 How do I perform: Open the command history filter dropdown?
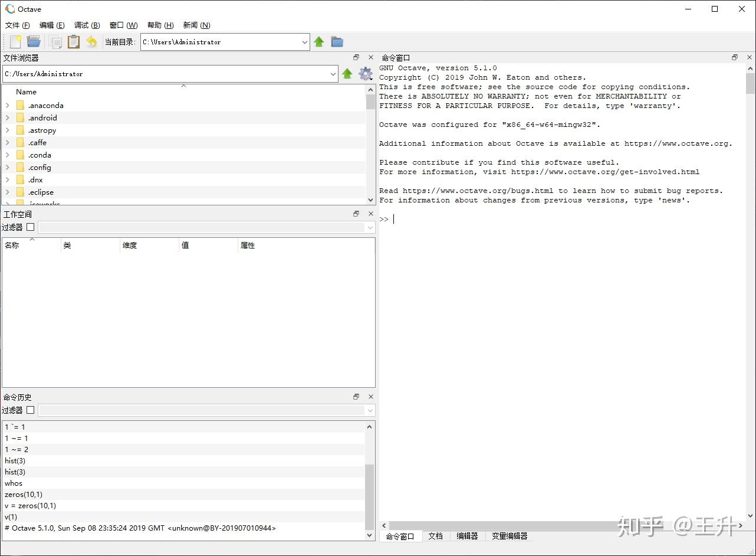coord(370,410)
